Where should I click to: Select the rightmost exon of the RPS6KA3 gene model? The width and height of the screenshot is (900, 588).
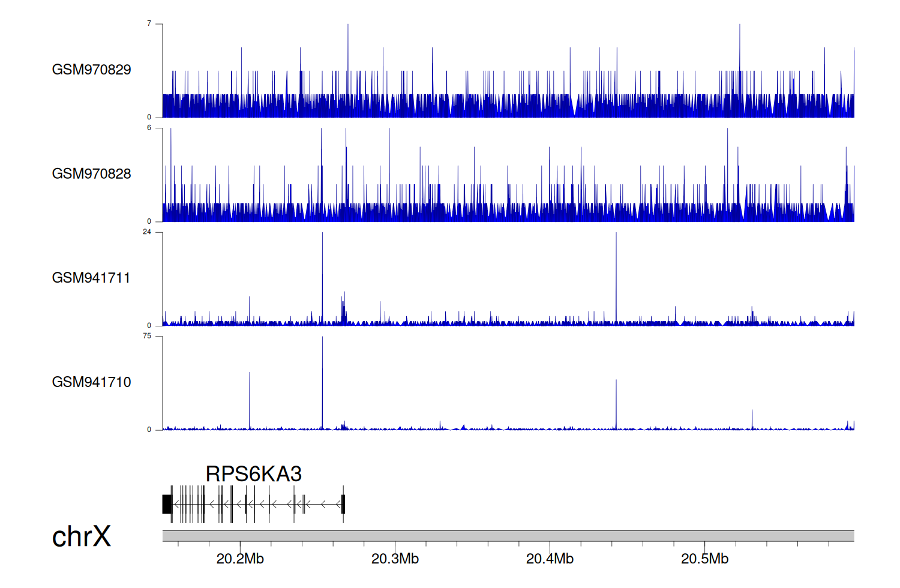tap(343, 504)
